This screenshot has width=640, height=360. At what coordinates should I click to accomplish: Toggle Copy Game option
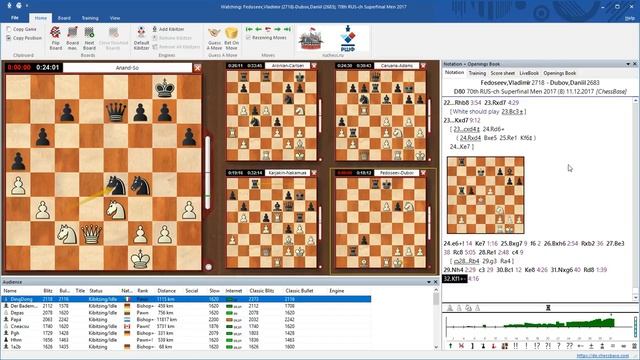21,29
